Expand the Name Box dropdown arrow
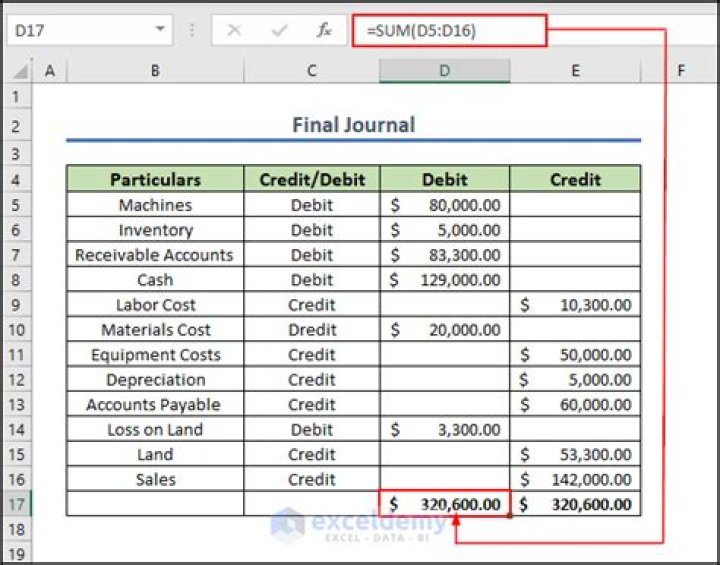This screenshot has height=565, width=720. coord(160,30)
